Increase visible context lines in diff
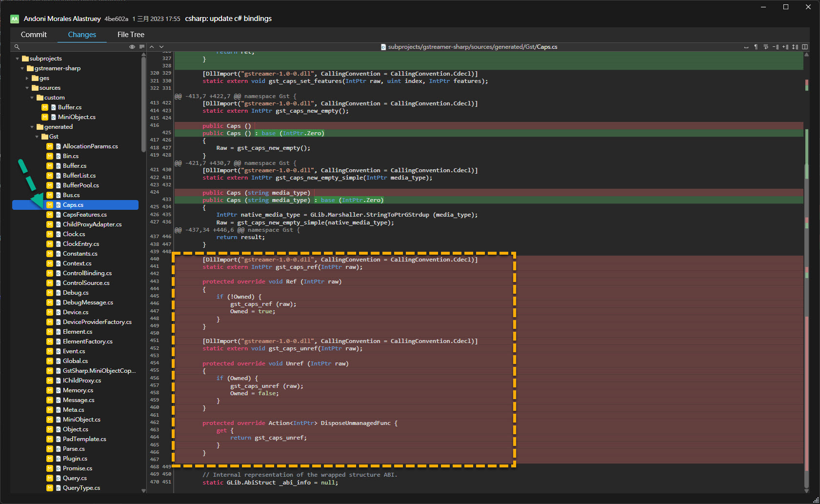Screen dimensions: 820x504 click(x=785, y=47)
